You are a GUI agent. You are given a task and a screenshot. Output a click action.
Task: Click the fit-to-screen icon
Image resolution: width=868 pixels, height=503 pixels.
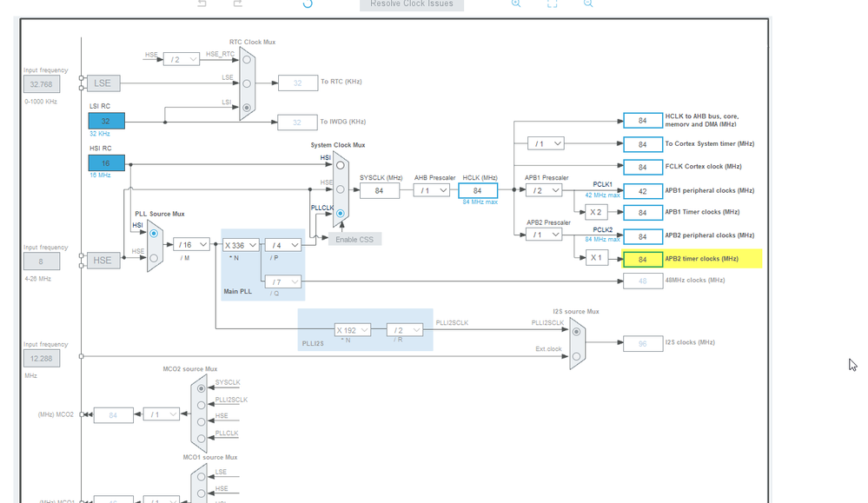[552, 3]
